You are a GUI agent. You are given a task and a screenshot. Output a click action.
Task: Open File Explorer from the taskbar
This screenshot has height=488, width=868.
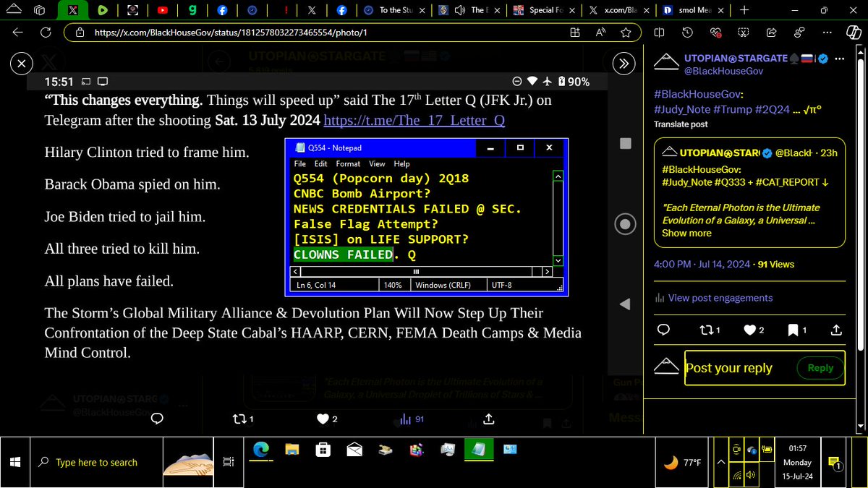(x=292, y=450)
